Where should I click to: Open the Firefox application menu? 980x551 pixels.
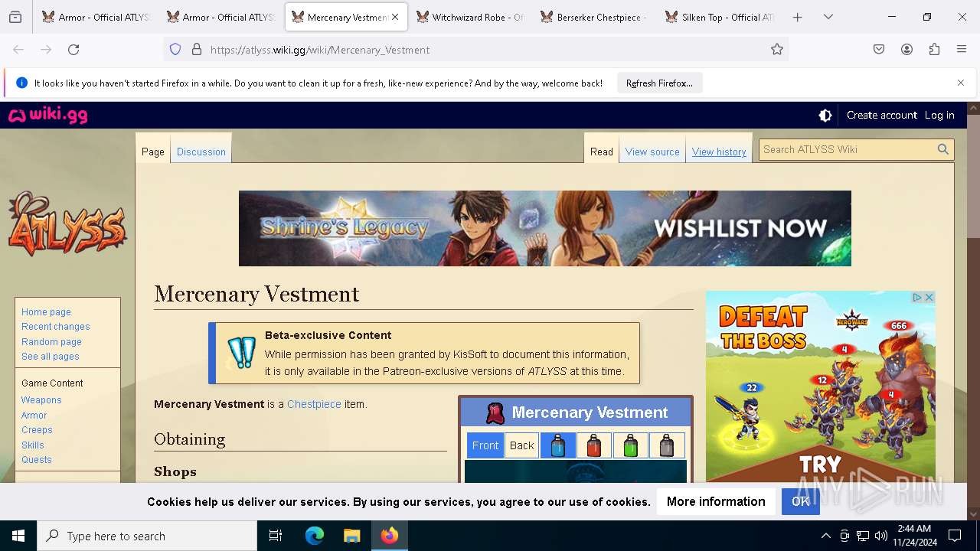[x=962, y=50]
